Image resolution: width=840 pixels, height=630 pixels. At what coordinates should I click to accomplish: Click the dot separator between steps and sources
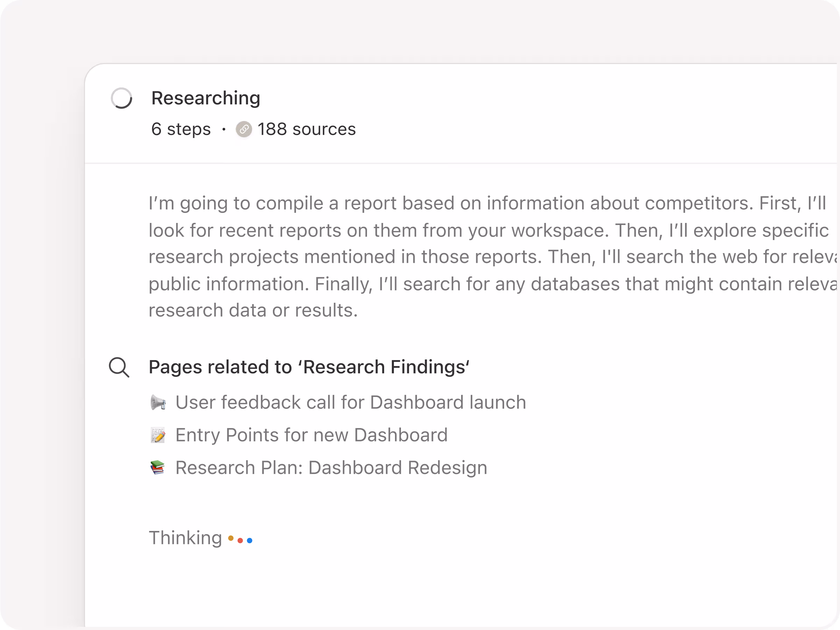coord(223,129)
